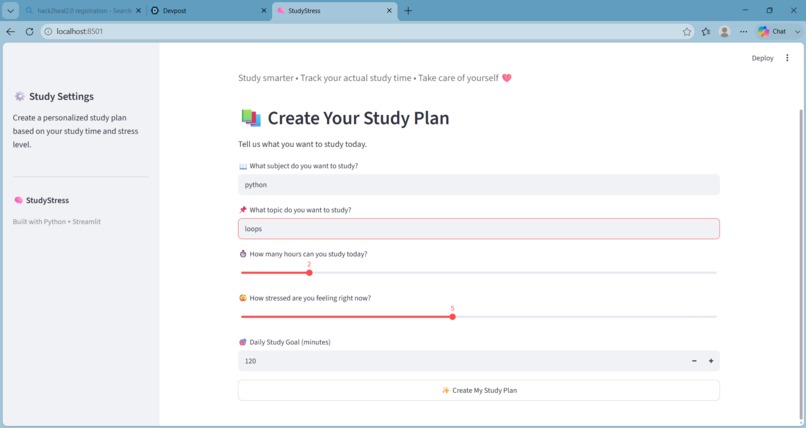Image resolution: width=806 pixels, height=428 pixels.
Task: Click the topic input containing loops
Action: tap(479, 229)
